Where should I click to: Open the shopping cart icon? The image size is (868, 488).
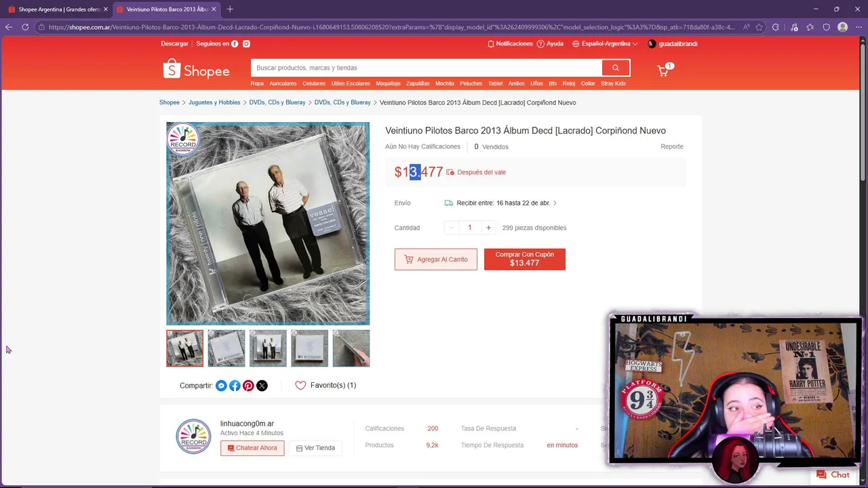pyautogui.click(x=663, y=70)
